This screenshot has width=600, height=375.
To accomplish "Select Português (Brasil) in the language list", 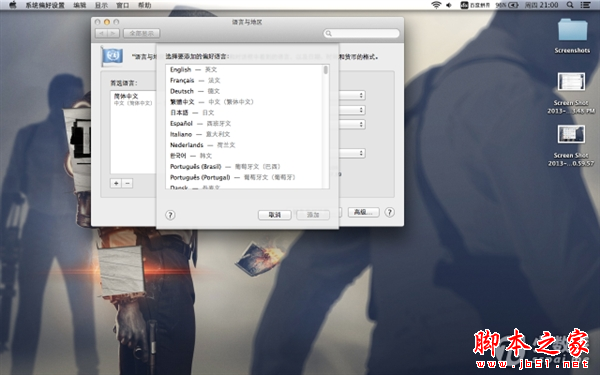I will [x=245, y=166].
